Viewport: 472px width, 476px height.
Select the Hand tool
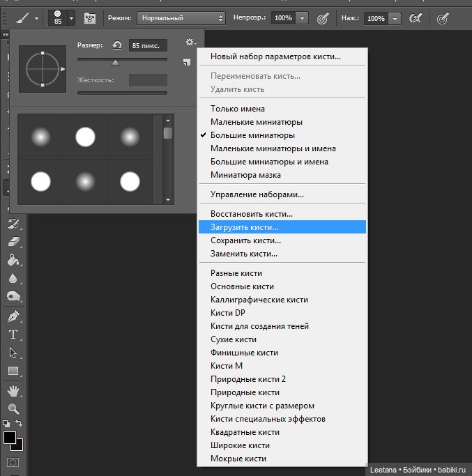click(x=13, y=391)
